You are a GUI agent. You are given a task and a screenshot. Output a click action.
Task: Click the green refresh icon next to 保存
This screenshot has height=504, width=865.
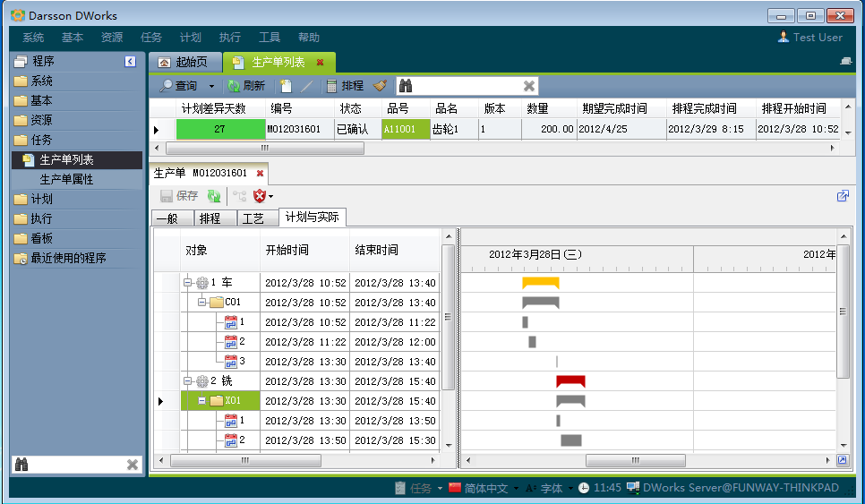pos(214,196)
